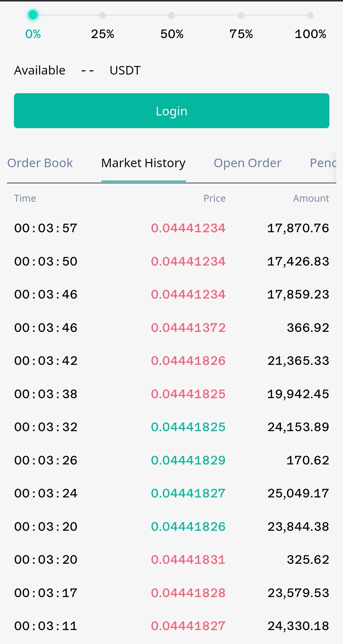Tap the trade amount 25,049.17
Screen dimensions: 343x644
298,493
